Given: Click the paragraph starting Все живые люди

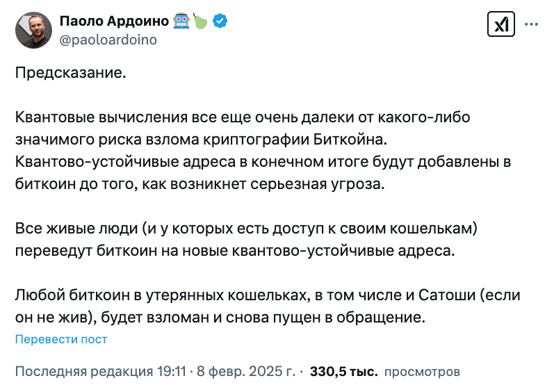Looking at the screenshot, I should [246, 239].
